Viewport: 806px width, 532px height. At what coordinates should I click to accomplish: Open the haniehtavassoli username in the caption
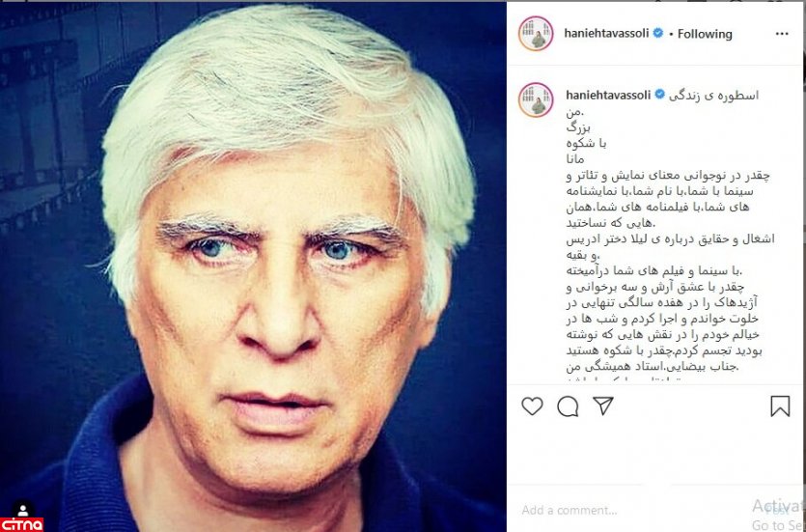tap(609, 95)
